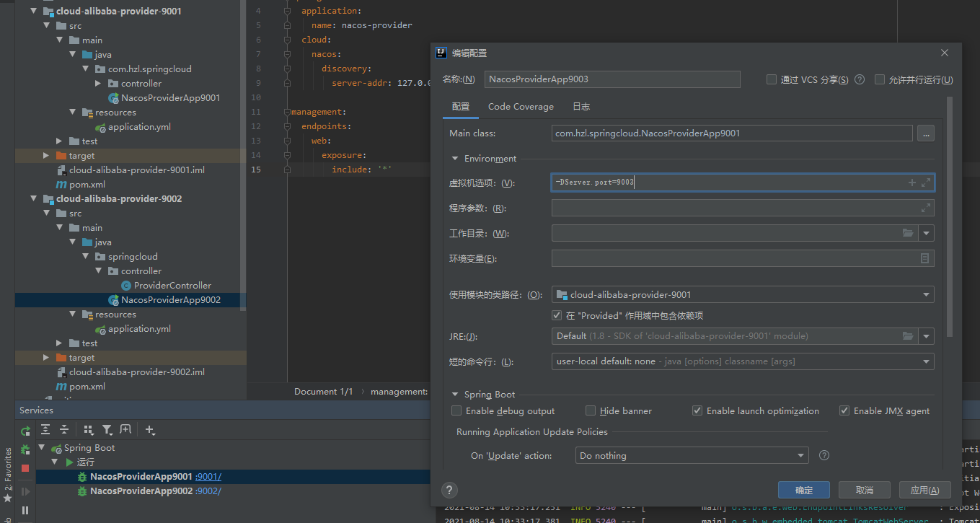Toggle Enable launch optimization checkbox
The height and width of the screenshot is (523, 980).
click(x=697, y=410)
